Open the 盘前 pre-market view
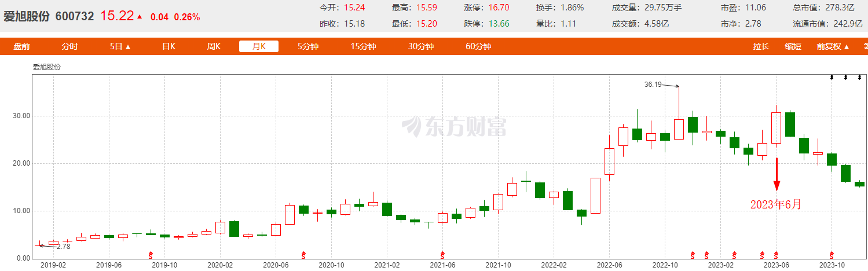 (x=22, y=47)
